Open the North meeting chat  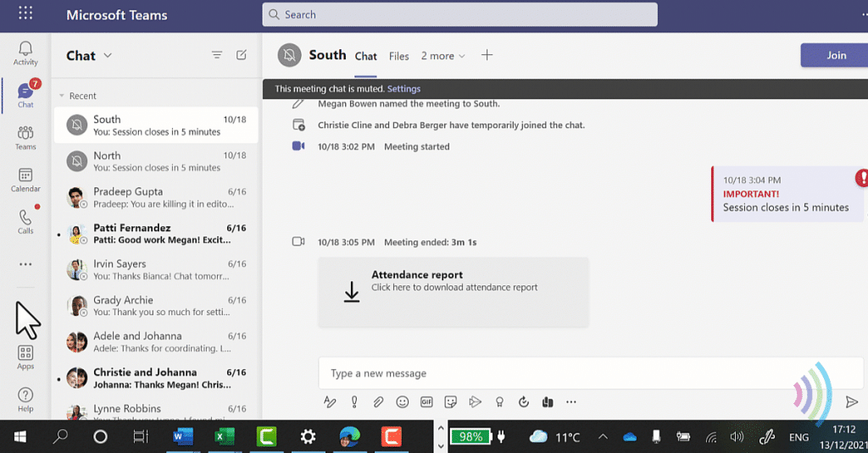pos(156,162)
